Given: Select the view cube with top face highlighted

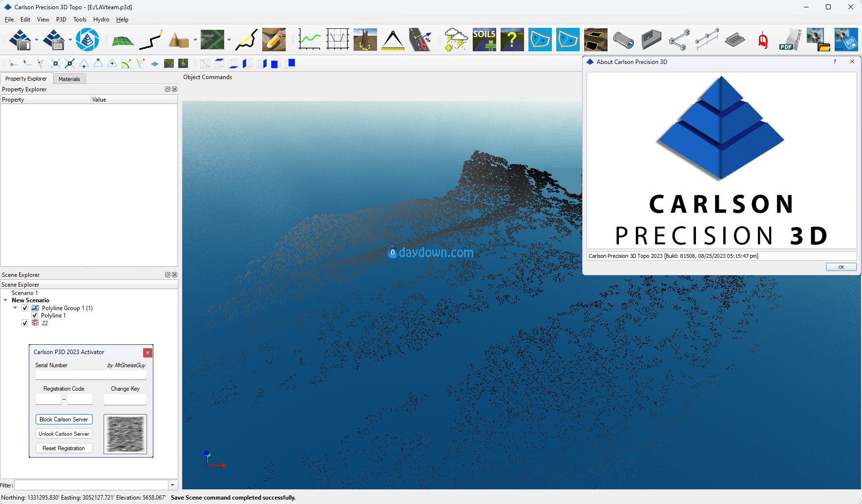Looking at the screenshot, I should (219, 63).
